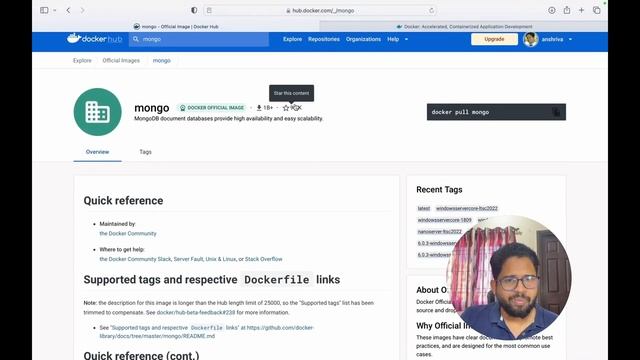Open Organizations in the navbar
The image size is (640, 360).
click(x=363, y=39)
